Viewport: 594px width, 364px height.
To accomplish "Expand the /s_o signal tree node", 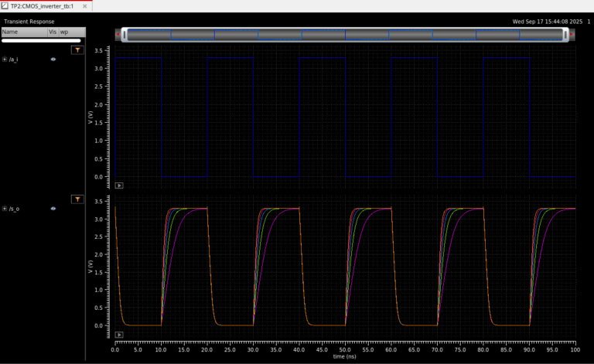I will pos(5,209).
